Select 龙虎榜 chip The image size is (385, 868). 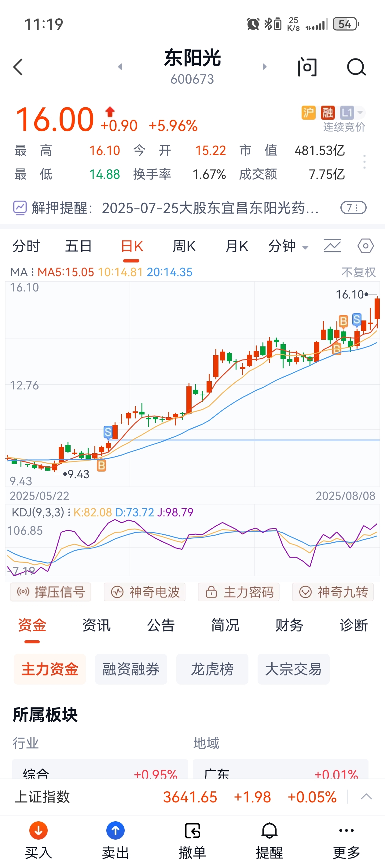click(212, 669)
